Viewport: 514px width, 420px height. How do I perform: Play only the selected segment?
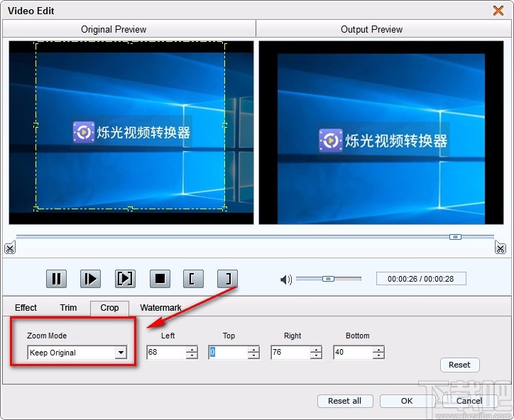pyautogui.click(x=125, y=279)
